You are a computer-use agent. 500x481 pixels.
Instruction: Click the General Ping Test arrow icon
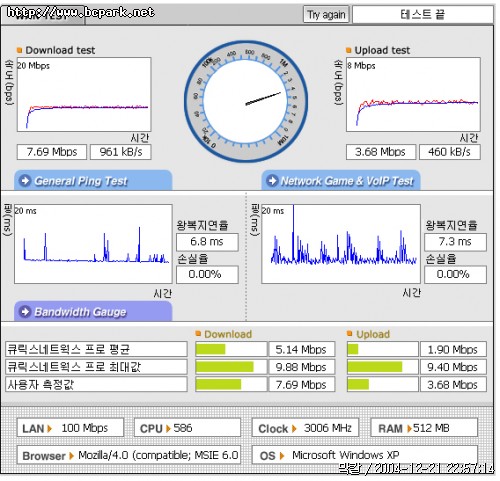[25, 181]
